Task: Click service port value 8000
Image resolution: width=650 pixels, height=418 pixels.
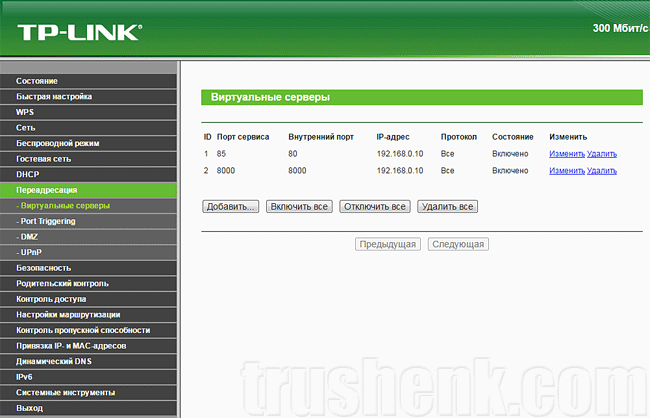Action: pyautogui.click(x=226, y=170)
